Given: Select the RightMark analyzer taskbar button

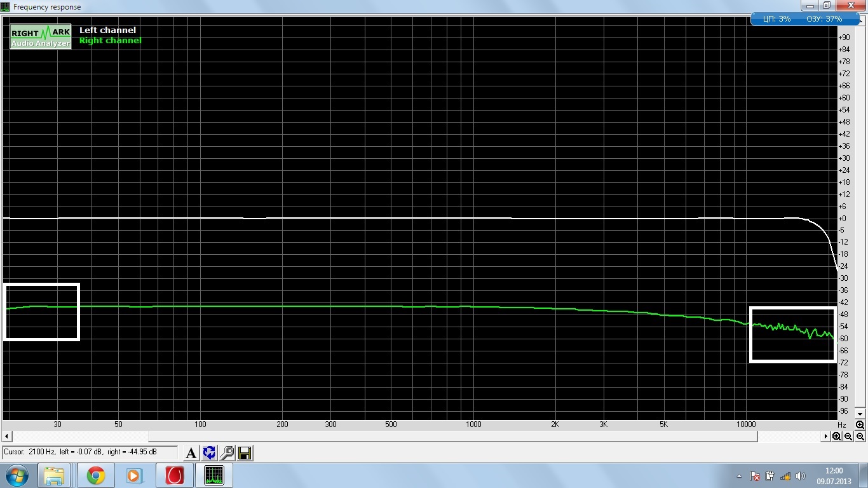Looking at the screenshot, I should [214, 475].
